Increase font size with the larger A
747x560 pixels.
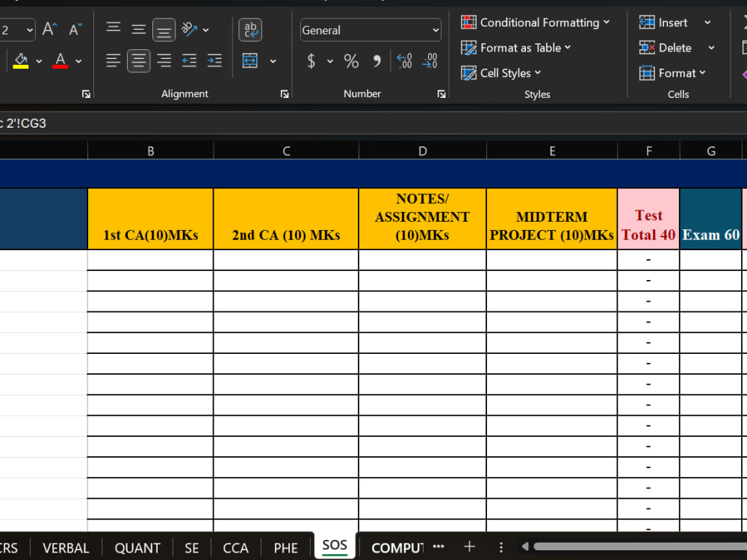coord(49,30)
